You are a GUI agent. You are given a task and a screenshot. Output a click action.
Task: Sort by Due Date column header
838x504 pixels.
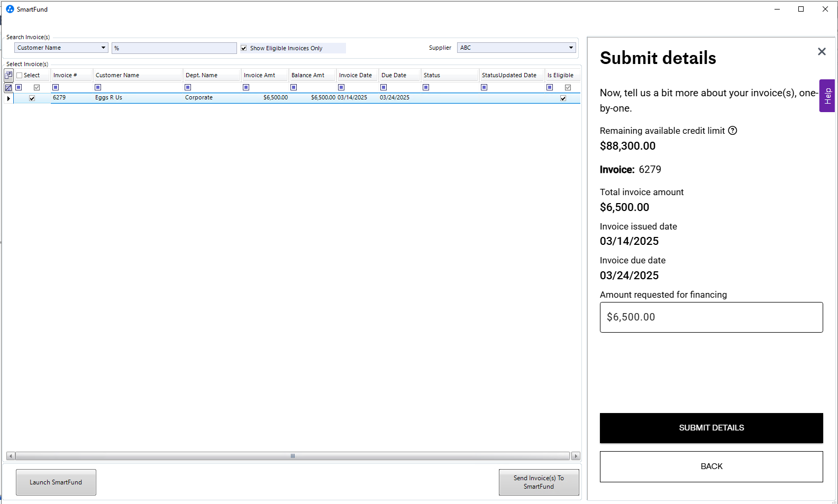click(x=399, y=75)
